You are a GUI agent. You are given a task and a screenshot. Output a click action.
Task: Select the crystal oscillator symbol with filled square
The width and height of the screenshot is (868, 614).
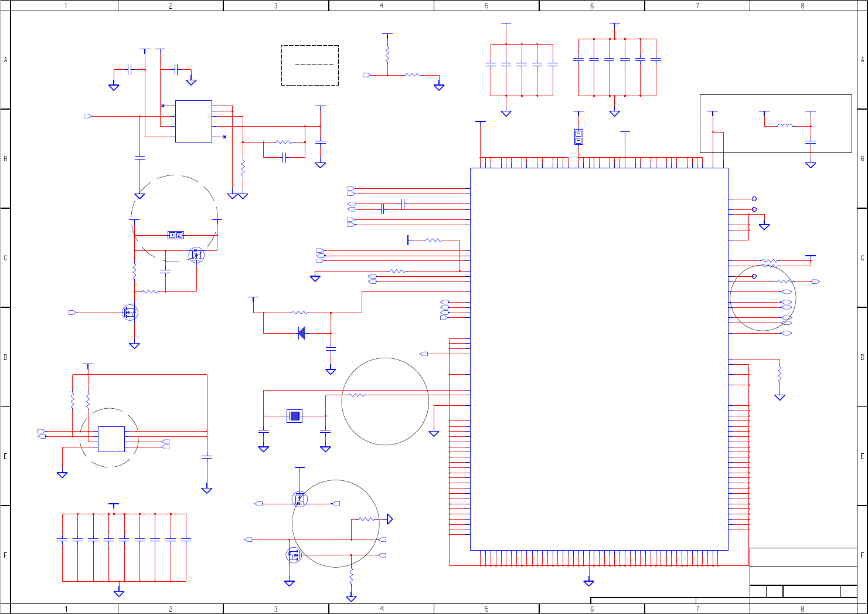(294, 416)
